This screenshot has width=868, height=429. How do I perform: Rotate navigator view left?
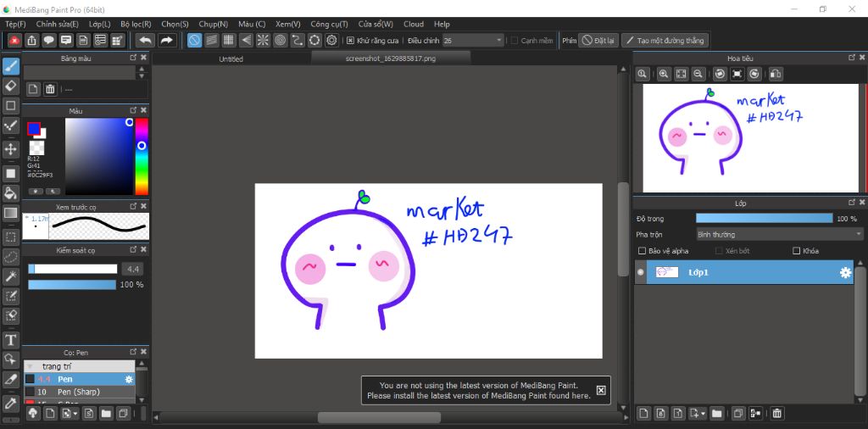click(x=720, y=74)
